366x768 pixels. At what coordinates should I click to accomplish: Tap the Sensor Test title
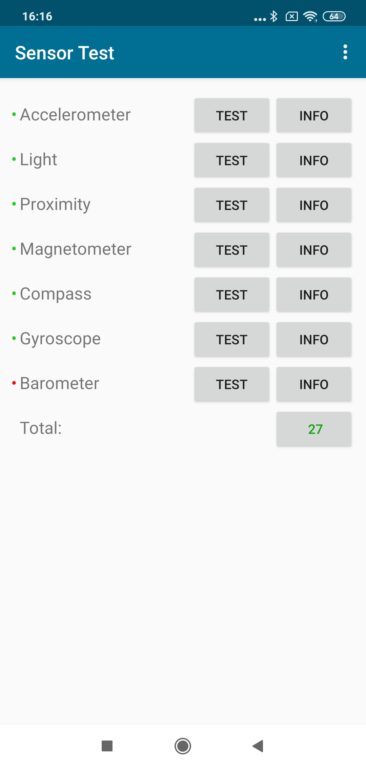[x=65, y=52]
